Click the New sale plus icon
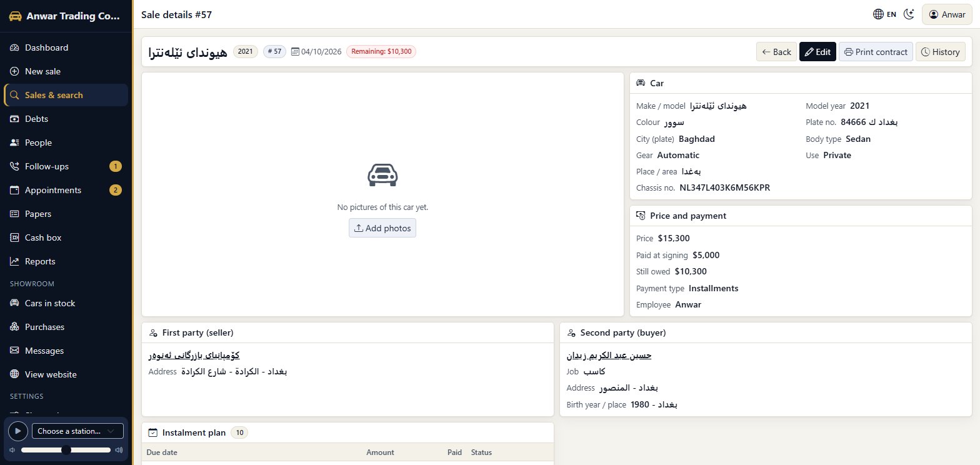The width and height of the screenshot is (980, 465). (15, 71)
